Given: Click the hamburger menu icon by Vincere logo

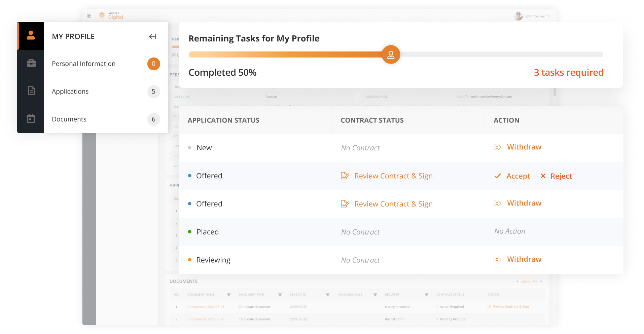Looking at the screenshot, I should tap(89, 16).
